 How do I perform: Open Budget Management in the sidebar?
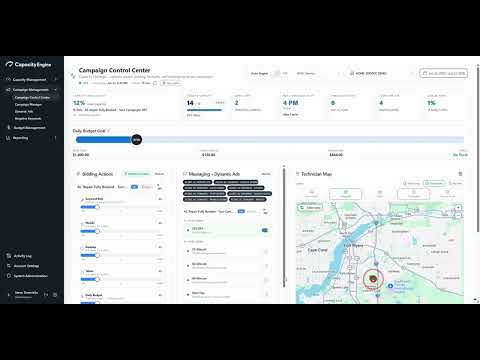(29, 128)
